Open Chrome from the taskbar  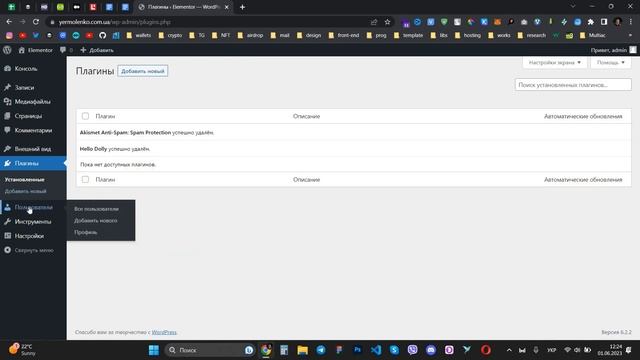pos(266,350)
